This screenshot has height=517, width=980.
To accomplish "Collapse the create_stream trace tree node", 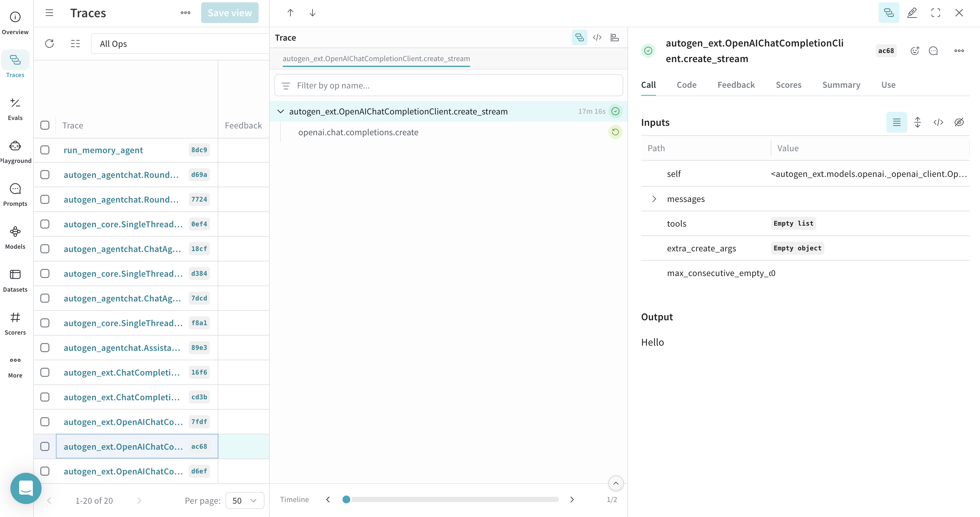I will click(280, 111).
